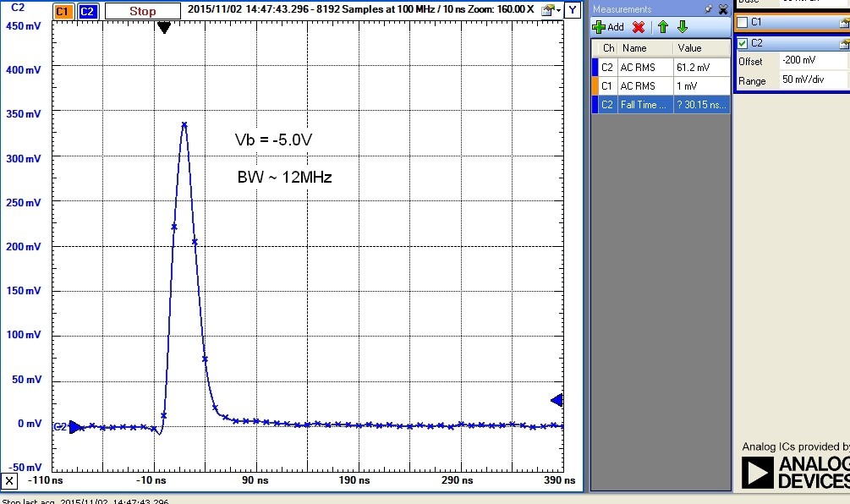The width and height of the screenshot is (850, 504).
Task: Close the Measurements panel
Action: (x=721, y=8)
